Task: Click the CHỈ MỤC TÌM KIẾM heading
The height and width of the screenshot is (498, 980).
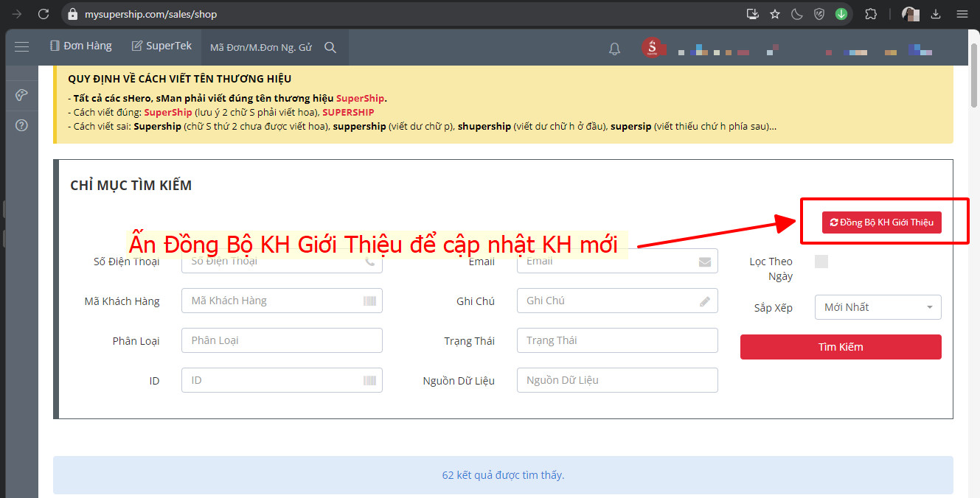Action: point(131,186)
